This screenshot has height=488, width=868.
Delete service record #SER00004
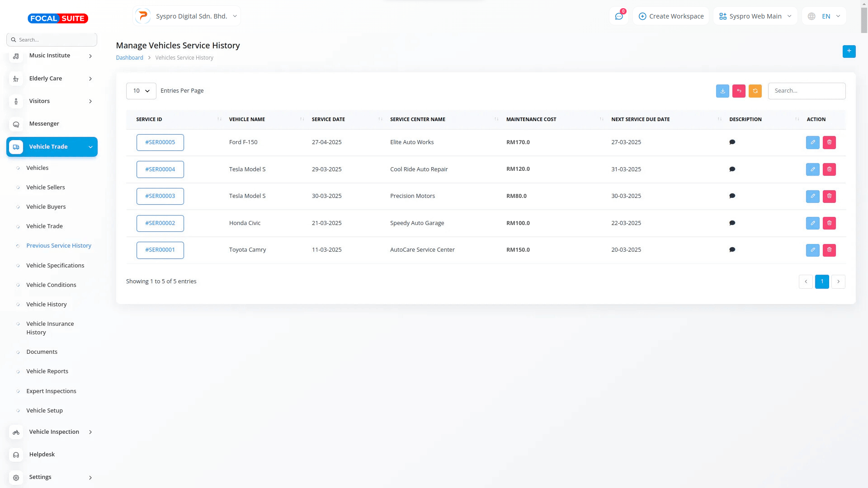point(829,169)
